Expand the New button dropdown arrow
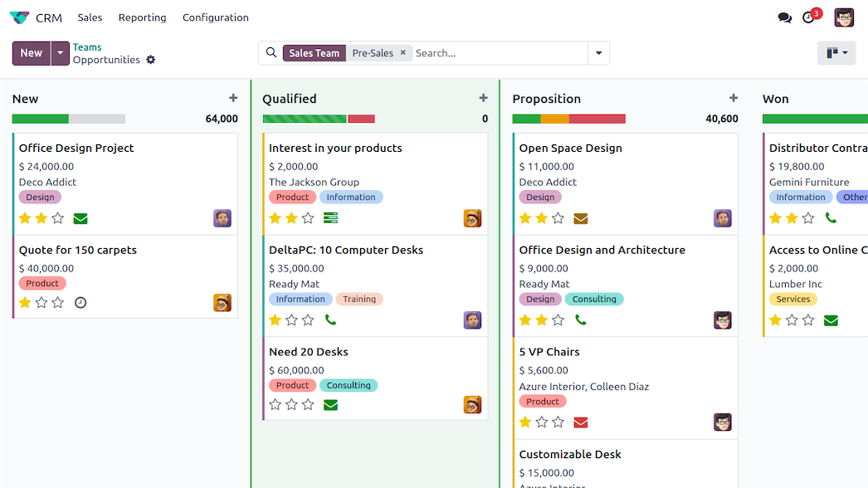This screenshot has width=868, height=488. tap(60, 53)
